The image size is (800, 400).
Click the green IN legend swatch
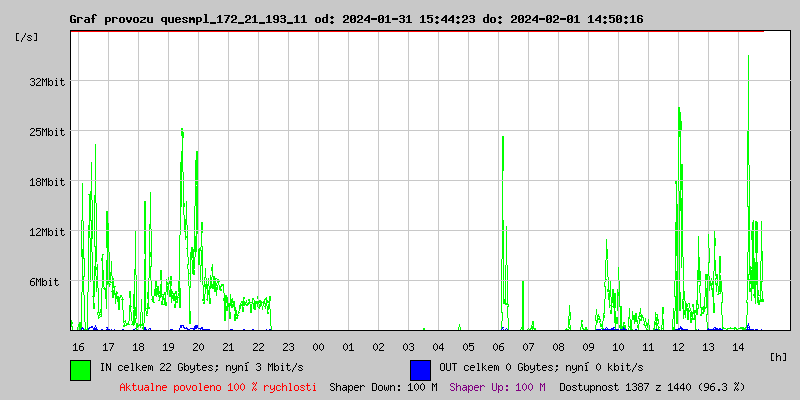tap(80, 369)
